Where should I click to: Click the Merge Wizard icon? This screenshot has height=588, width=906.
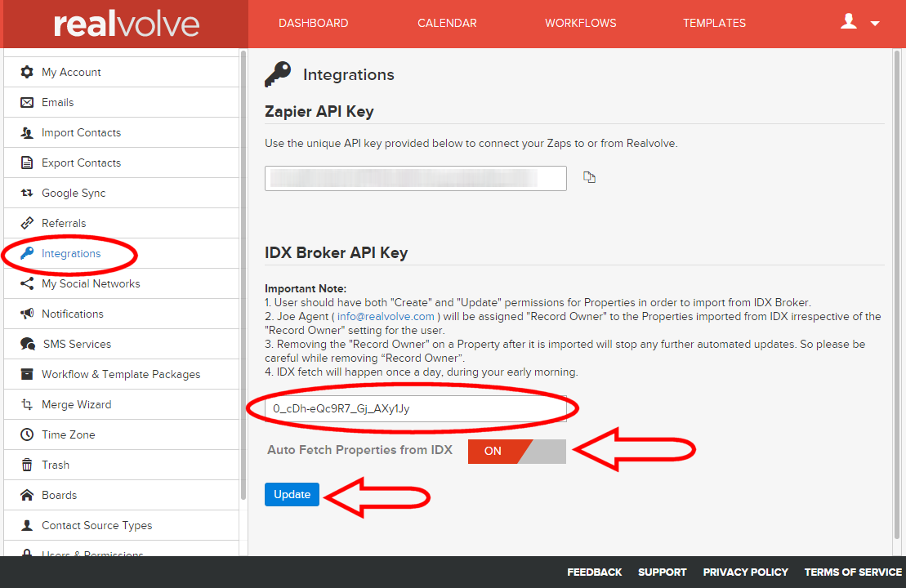click(x=27, y=404)
